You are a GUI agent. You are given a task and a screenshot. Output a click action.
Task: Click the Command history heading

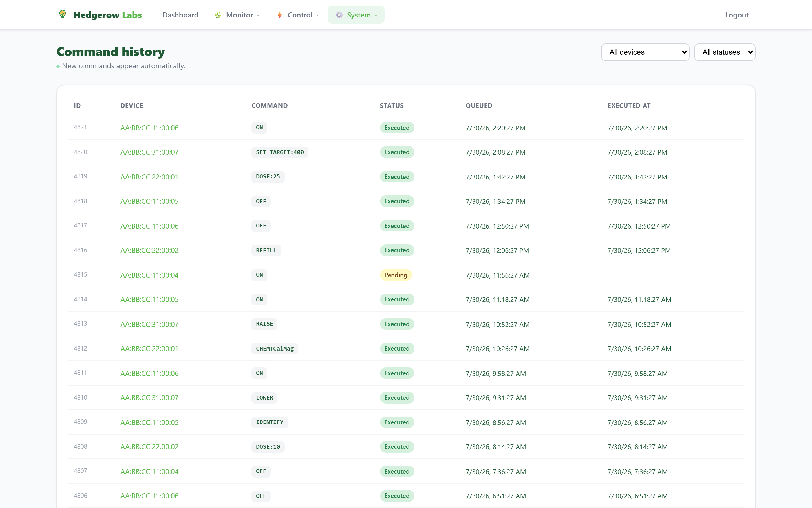(111, 52)
